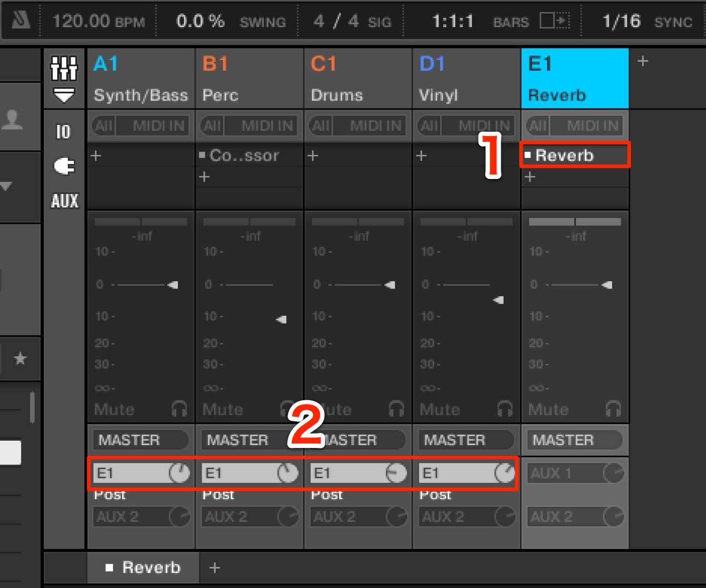Add a new group with plus icon
706x588 pixels.
[643, 61]
